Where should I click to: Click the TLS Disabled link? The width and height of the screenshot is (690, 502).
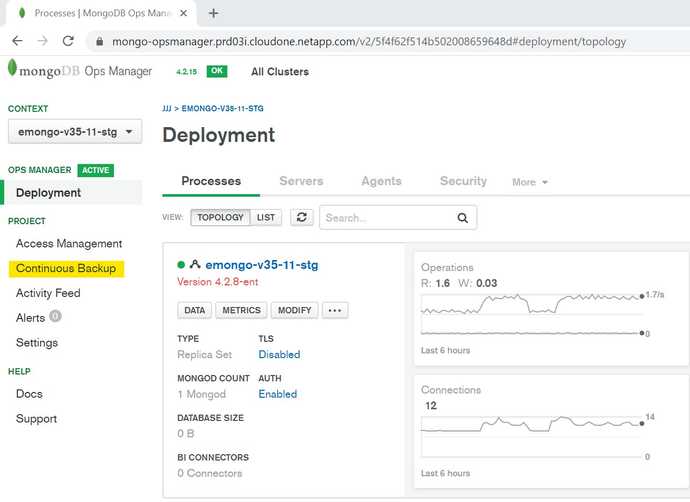coord(279,355)
